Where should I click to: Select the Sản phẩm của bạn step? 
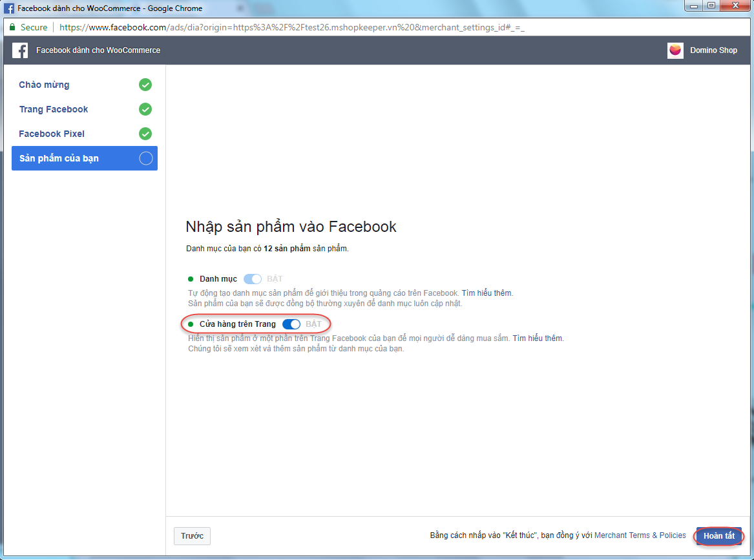click(x=85, y=158)
